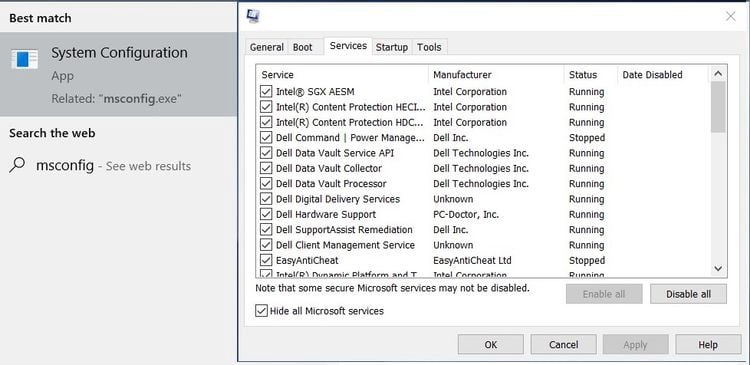Sort list by Status column header
The image size is (750, 365).
(590, 75)
